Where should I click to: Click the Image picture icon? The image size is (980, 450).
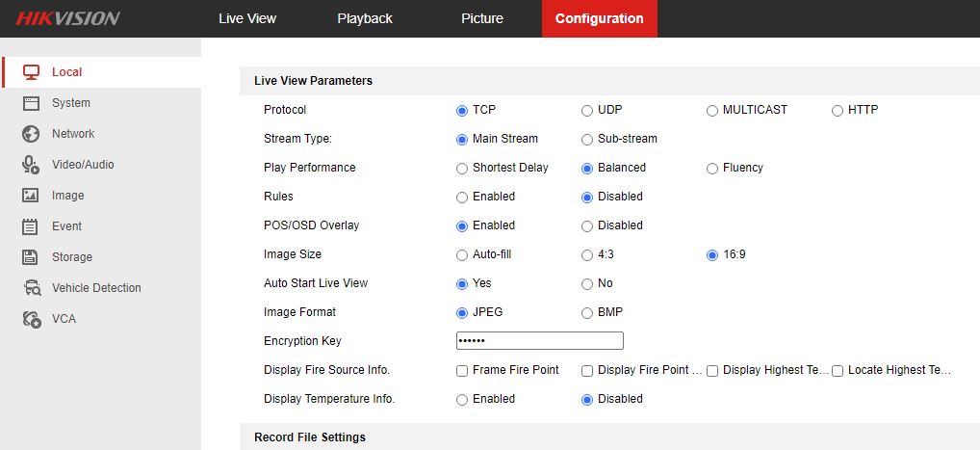tap(31, 196)
